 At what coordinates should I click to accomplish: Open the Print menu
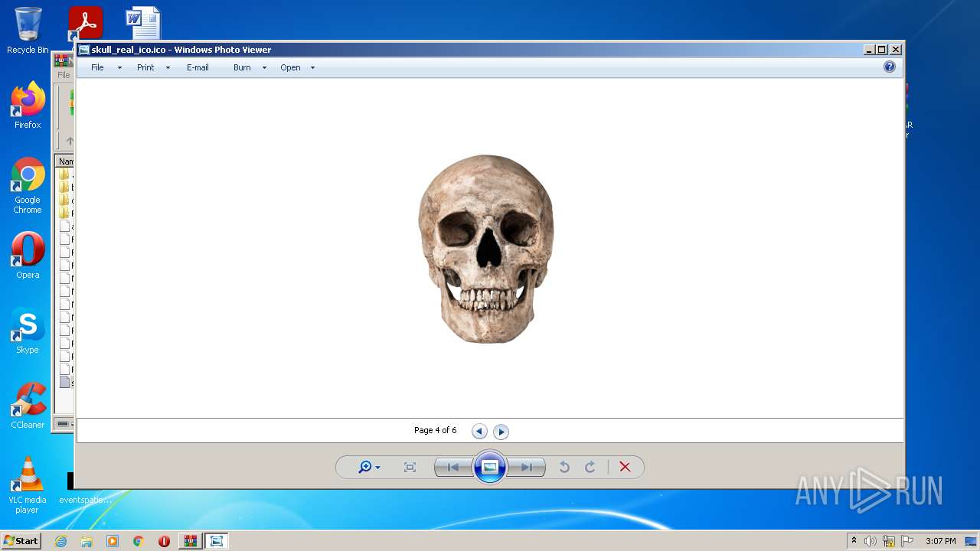[145, 67]
